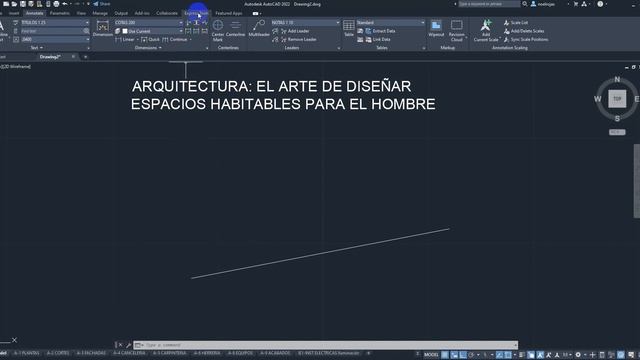This screenshot has height=360, width=640.
Task: Open the table style dropdown Standard
Action: click(391, 23)
